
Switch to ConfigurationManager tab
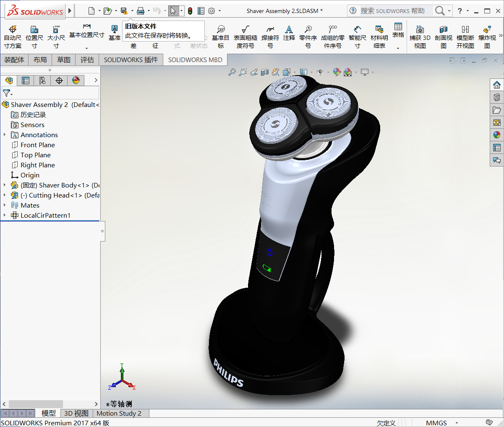(42, 80)
